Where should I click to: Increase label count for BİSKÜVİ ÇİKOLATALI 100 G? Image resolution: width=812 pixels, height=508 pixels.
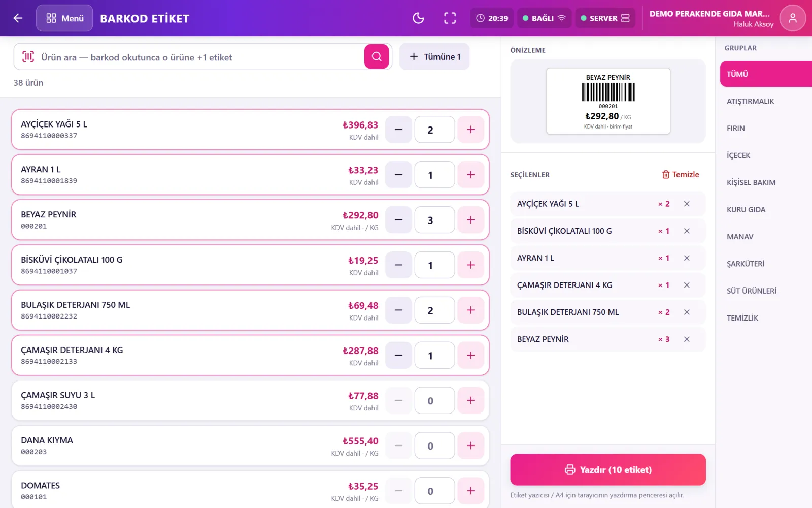471,265
